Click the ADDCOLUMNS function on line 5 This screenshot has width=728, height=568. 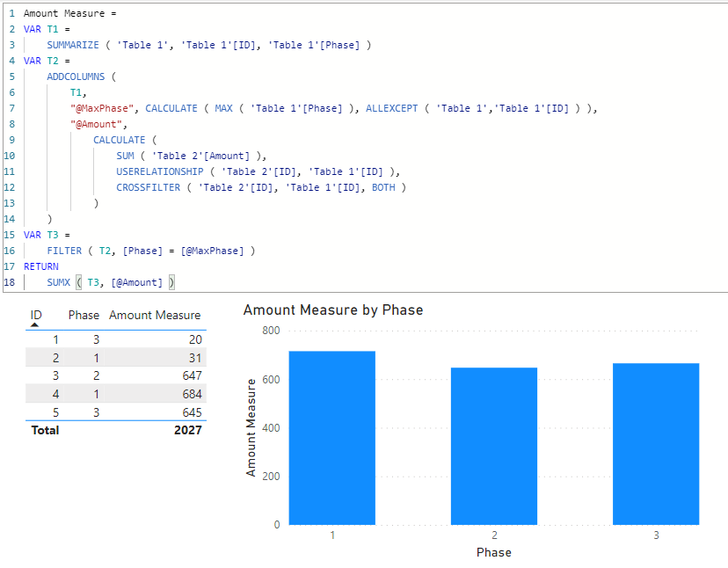pyautogui.click(x=76, y=76)
